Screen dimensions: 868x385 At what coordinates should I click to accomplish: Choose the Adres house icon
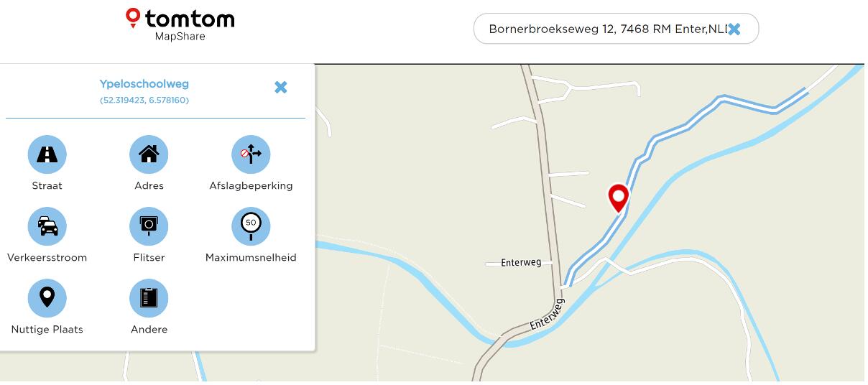[149, 154]
